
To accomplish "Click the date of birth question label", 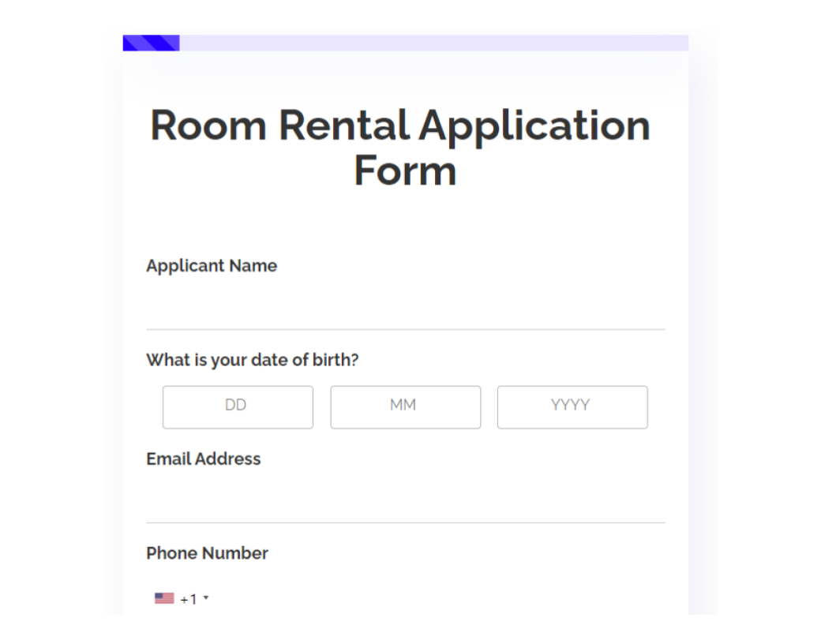I will [x=253, y=360].
